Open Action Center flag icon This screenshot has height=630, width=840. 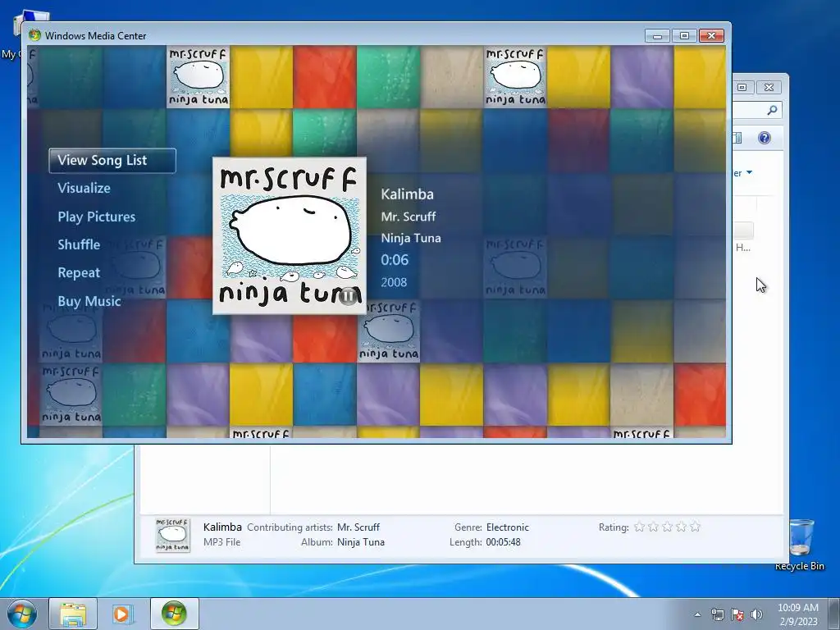coord(737,614)
